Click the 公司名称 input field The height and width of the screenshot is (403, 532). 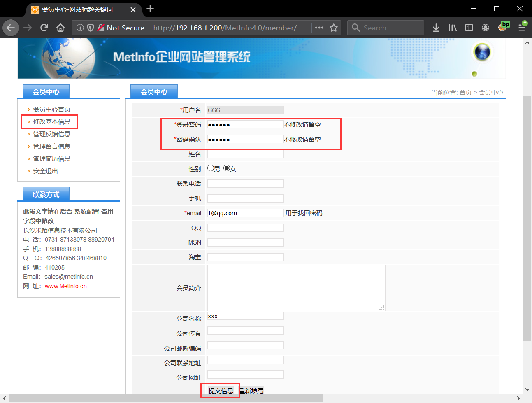(245, 316)
